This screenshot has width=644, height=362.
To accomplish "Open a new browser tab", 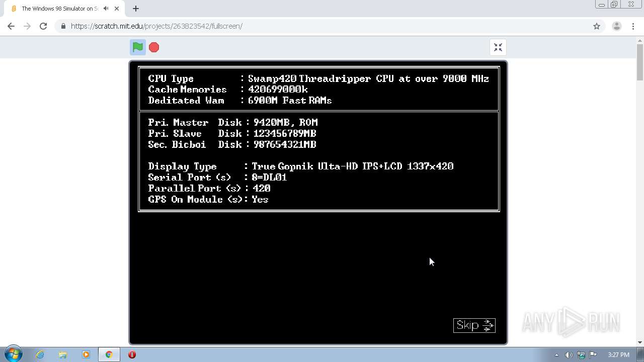I will (136, 9).
